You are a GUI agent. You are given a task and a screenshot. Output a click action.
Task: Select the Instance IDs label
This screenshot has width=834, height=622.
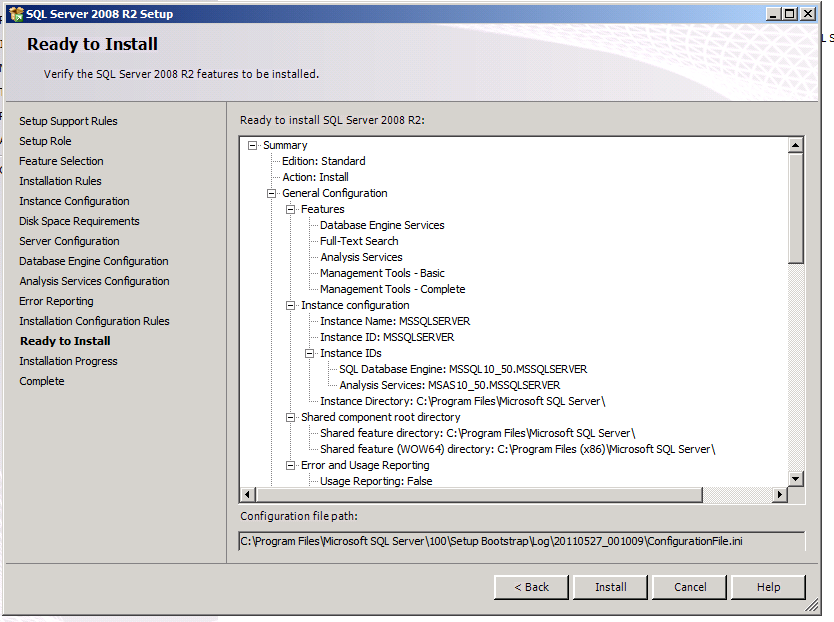(351, 353)
